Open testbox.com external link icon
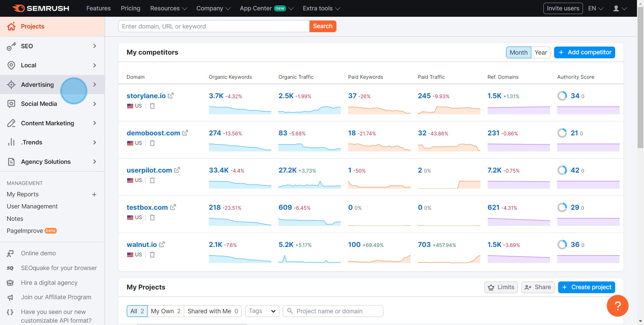 173,207
